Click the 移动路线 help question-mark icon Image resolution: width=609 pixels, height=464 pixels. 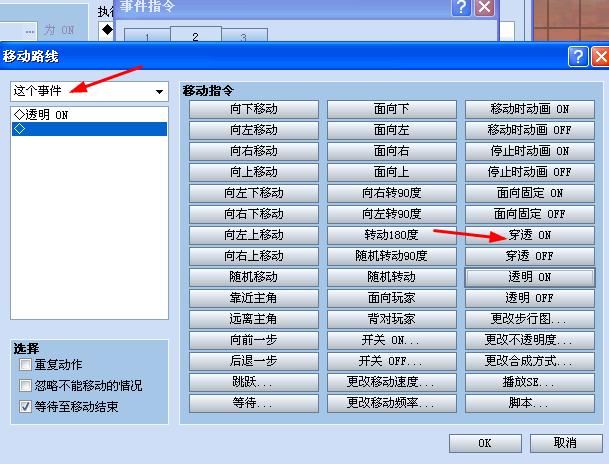coord(578,57)
